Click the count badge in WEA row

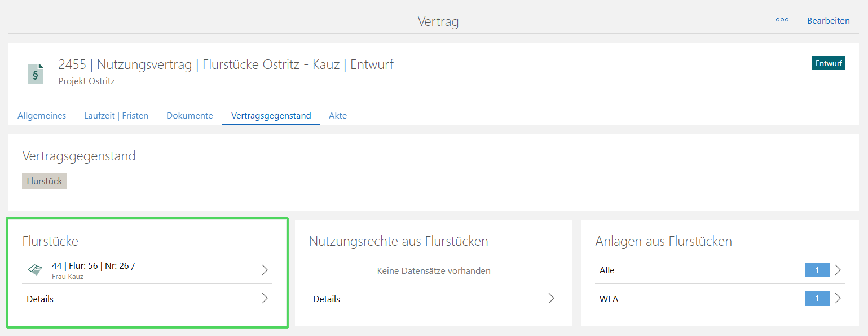[817, 299]
